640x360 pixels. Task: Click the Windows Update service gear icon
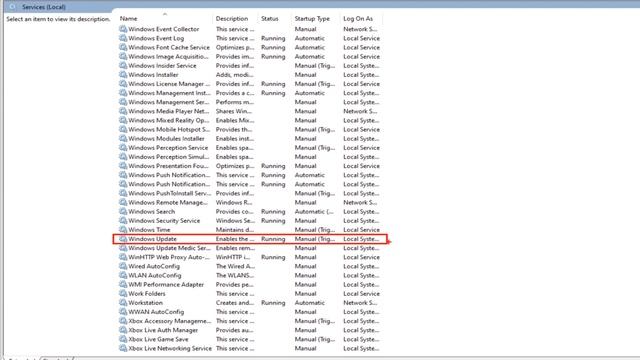[x=123, y=239]
